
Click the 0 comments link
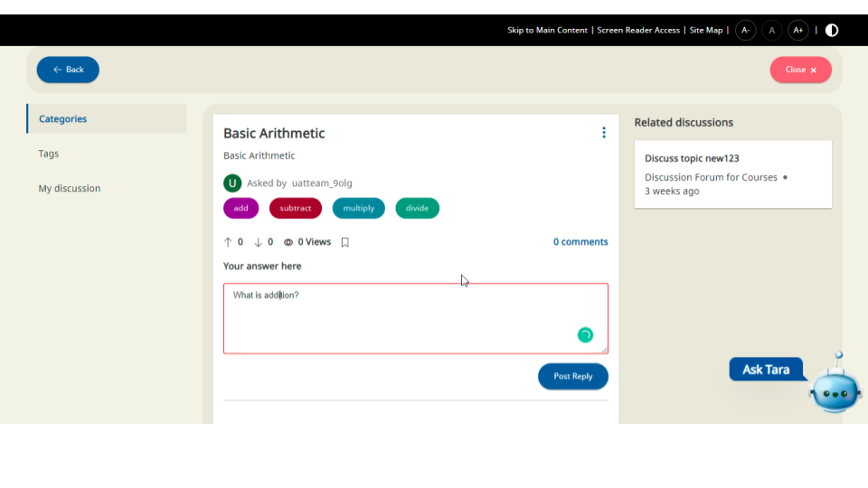click(580, 242)
